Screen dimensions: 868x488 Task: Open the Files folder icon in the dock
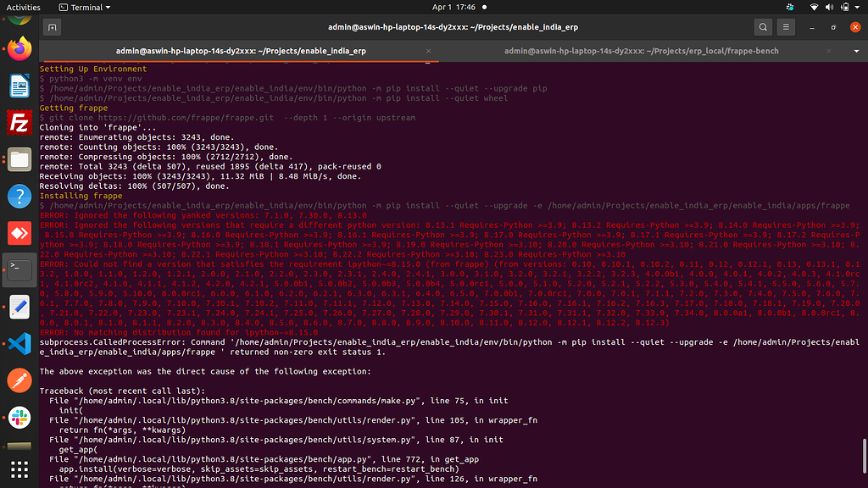tap(19, 159)
